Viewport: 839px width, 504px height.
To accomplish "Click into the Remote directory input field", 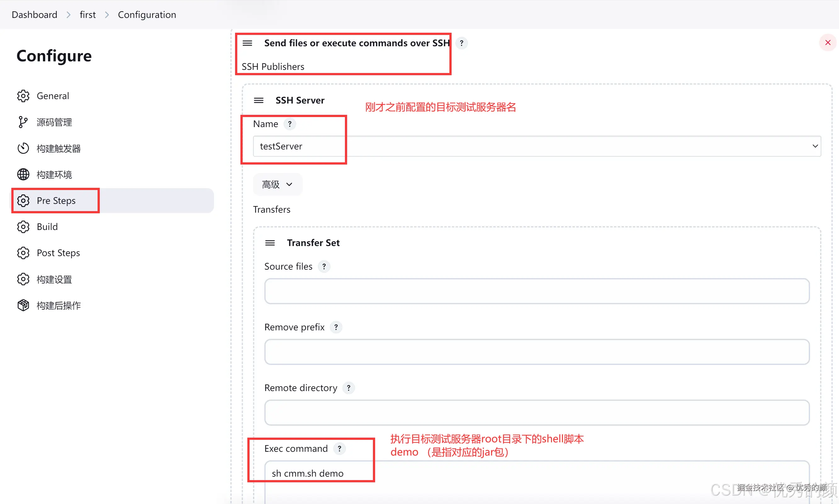I will click(537, 413).
